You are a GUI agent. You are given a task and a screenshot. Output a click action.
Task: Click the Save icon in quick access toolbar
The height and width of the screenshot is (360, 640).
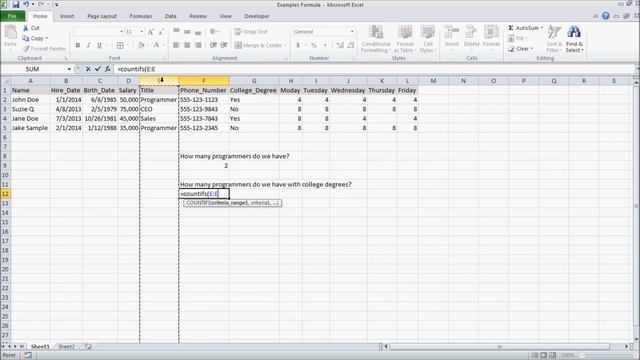(16, 4)
